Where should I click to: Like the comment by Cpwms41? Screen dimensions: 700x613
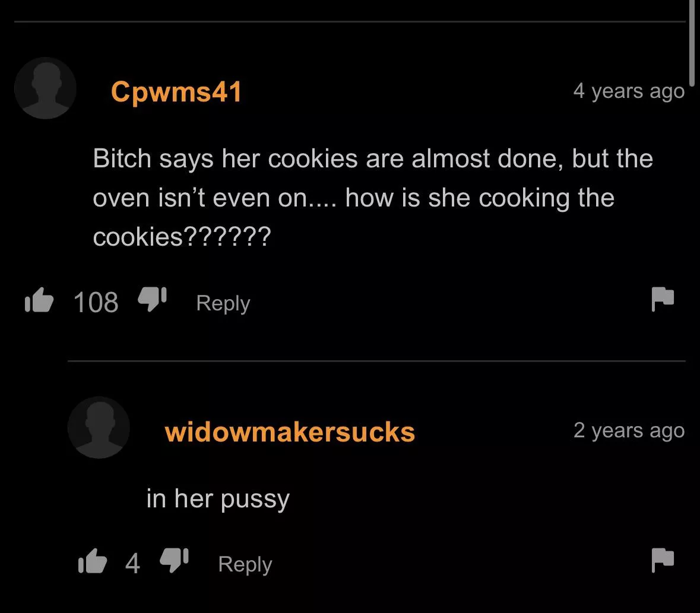[39, 300]
